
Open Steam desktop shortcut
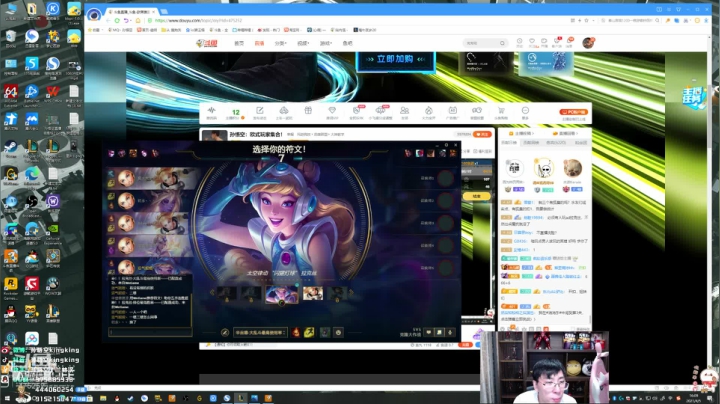point(11,148)
